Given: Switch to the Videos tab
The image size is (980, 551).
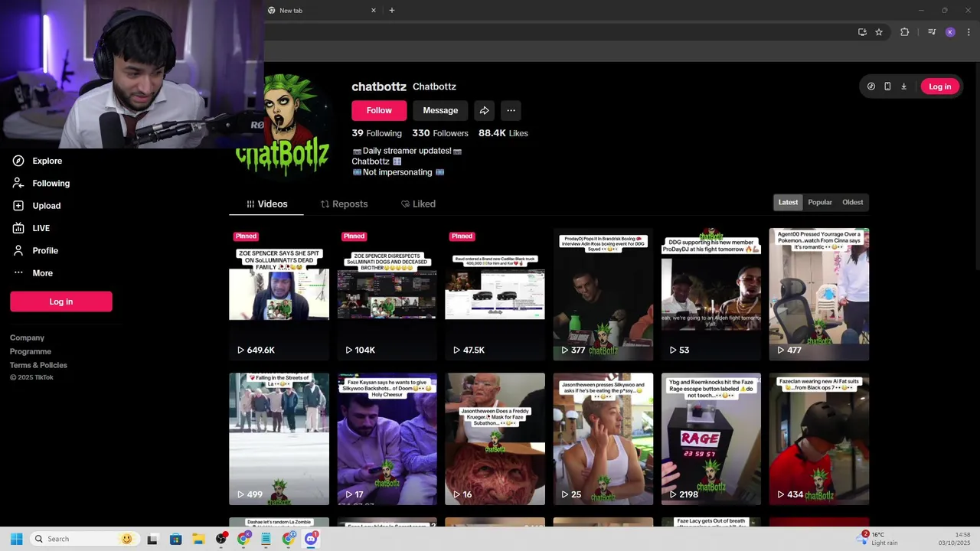Looking at the screenshot, I should click(x=266, y=204).
